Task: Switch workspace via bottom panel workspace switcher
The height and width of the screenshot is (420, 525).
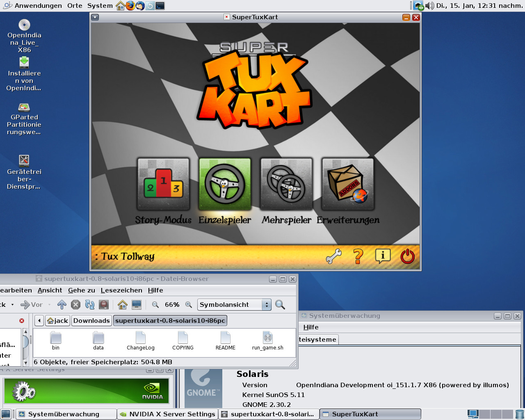Action: coord(490,414)
